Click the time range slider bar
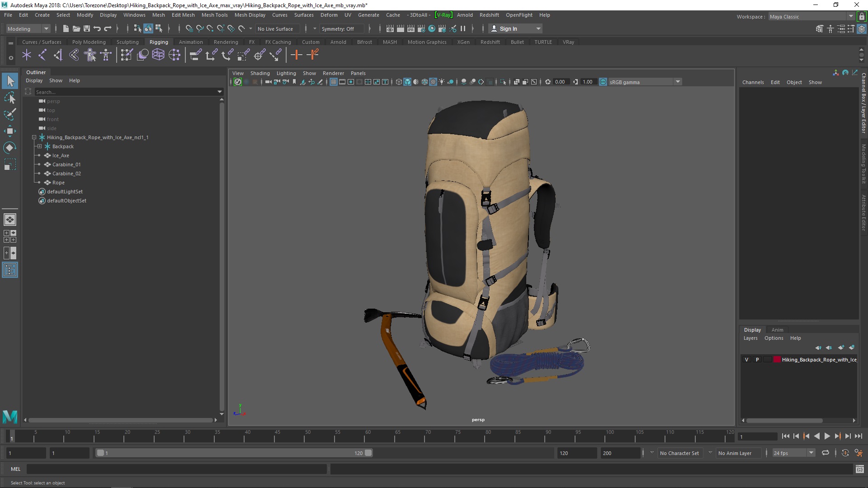 [x=234, y=453]
